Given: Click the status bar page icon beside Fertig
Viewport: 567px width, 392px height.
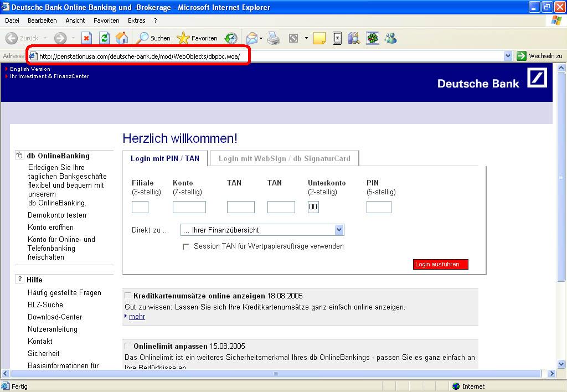Looking at the screenshot, I should tap(6, 386).
